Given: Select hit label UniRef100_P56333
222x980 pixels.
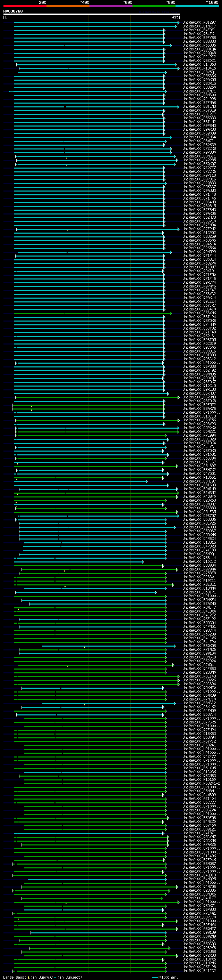Looking at the screenshot, I should pyautogui.click(x=199, y=118).
